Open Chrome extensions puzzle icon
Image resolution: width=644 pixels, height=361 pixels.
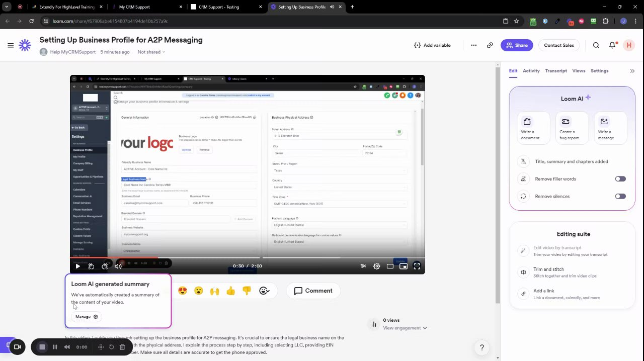605,21
